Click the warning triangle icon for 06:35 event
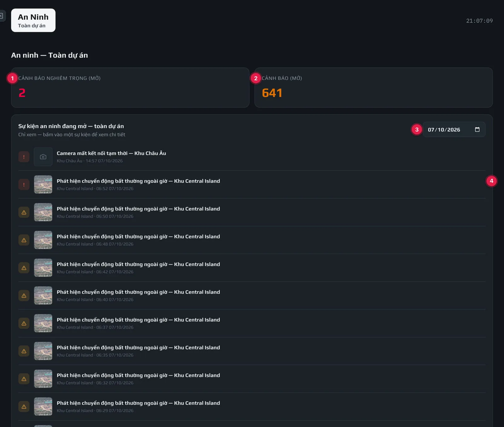504x427 pixels. tap(24, 351)
